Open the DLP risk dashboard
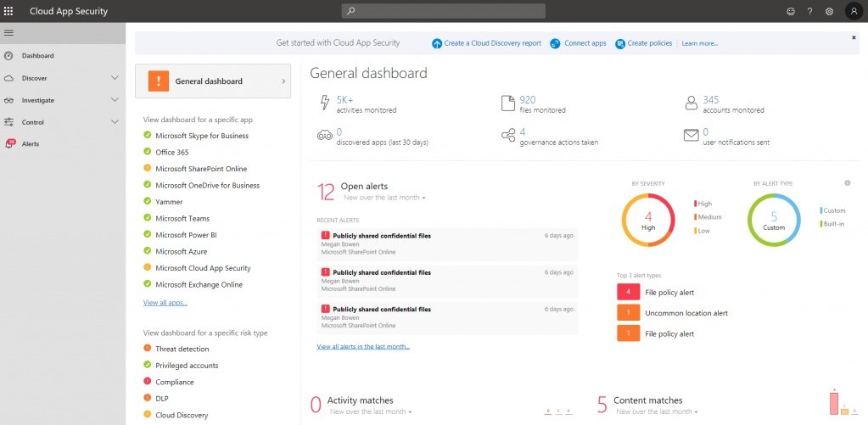The image size is (868, 425). click(x=162, y=399)
